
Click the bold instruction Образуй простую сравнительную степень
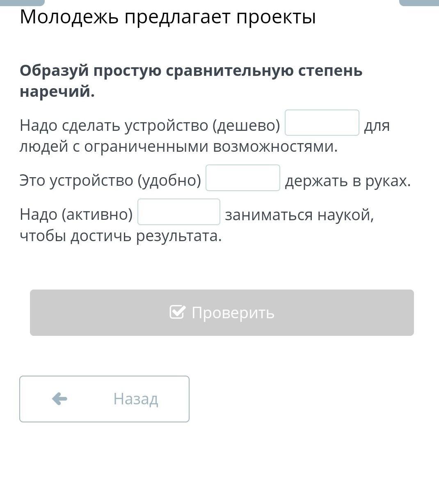click(x=191, y=71)
